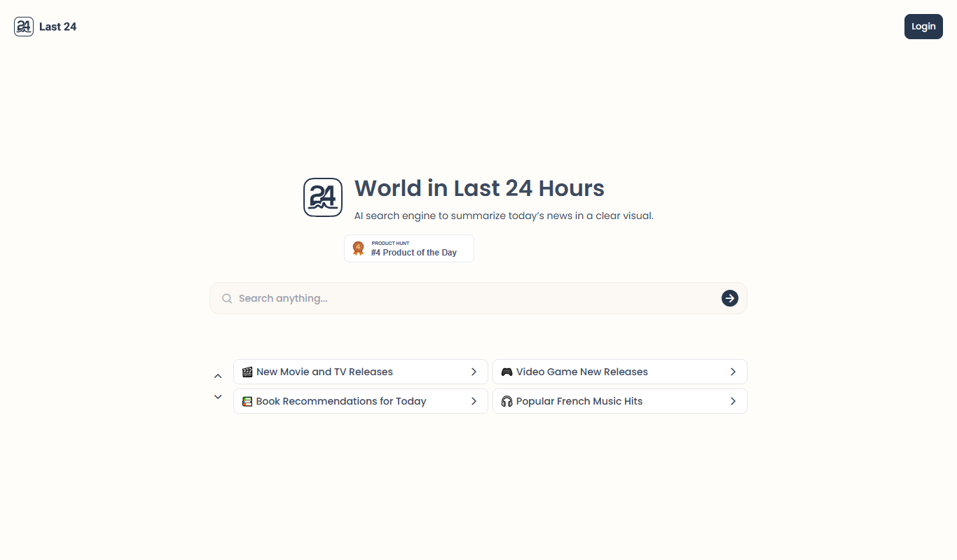Image resolution: width=957 pixels, height=560 pixels.
Task: Submit search with the arrow button
Action: (730, 298)
